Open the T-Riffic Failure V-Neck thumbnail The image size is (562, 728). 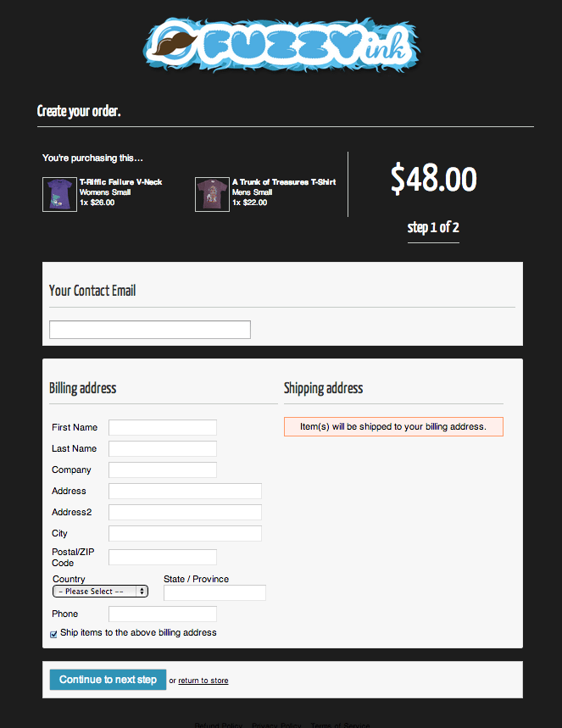tap(59, 194)
